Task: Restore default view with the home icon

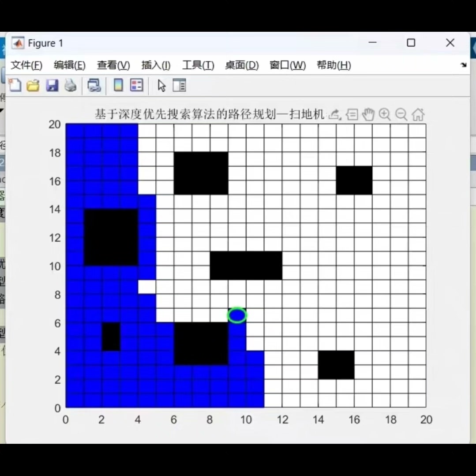Action: click(418, 114)
